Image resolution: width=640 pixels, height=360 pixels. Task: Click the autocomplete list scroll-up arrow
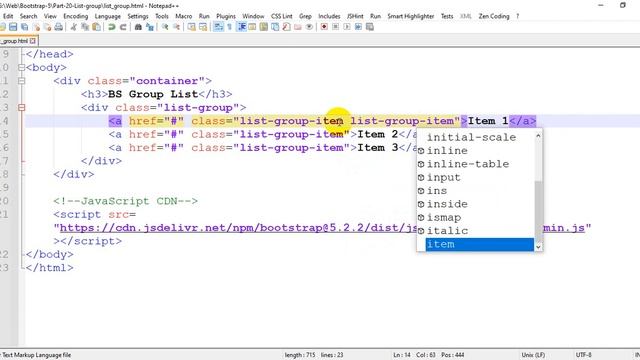pos(538,136)
